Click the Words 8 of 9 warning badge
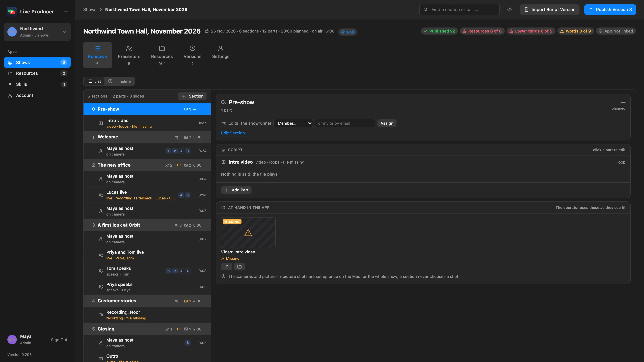 [576, 31]
